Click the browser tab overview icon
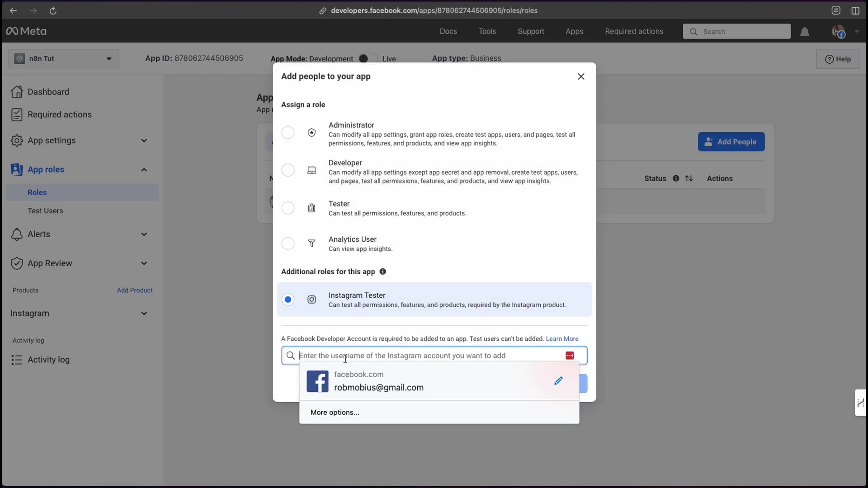868x488 pixels. (836, 10)
